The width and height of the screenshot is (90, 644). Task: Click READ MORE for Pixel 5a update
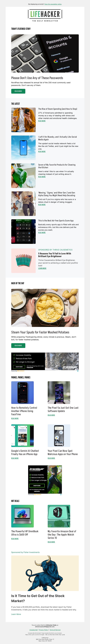tap(51, 415)
